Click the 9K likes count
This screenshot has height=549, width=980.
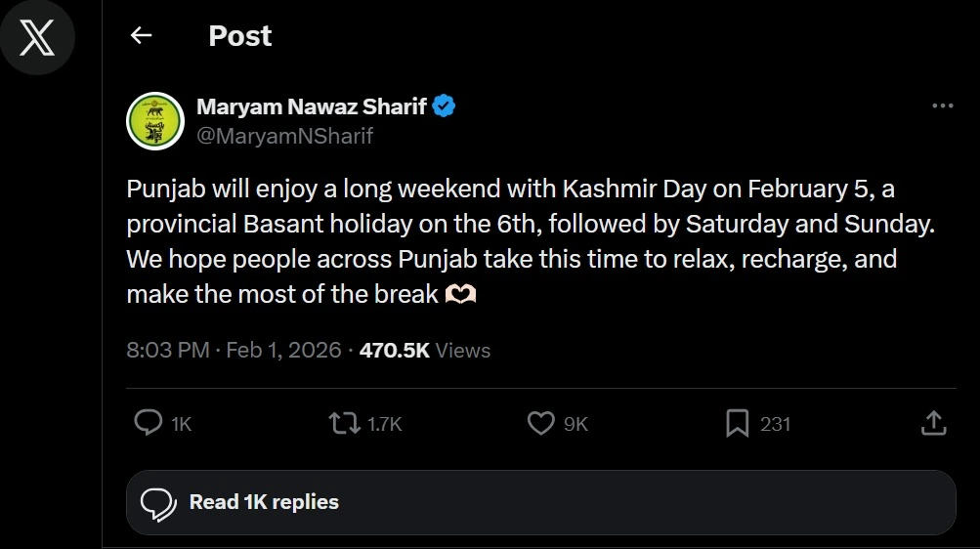[x=576, y=424]
